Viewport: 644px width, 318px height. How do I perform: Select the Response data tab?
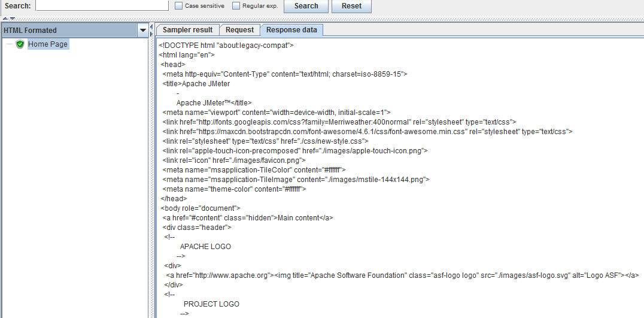pyautogui.click(x=291, y=30)
